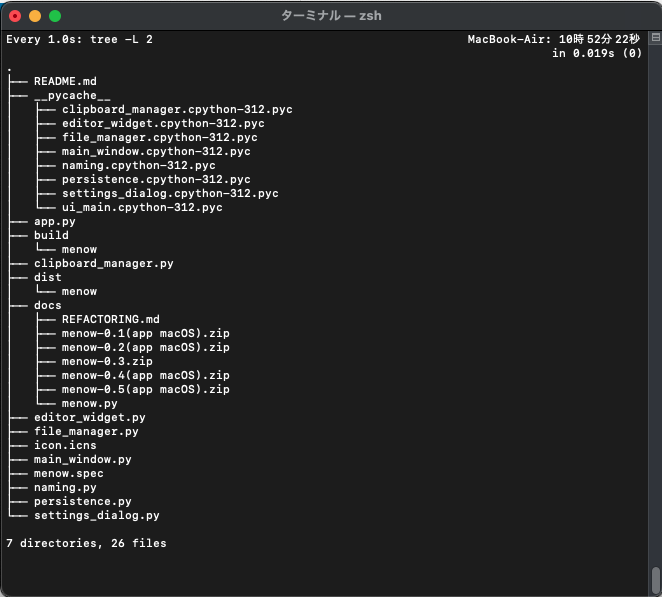
Task: Click the README.md line
Action: (65, 81)
